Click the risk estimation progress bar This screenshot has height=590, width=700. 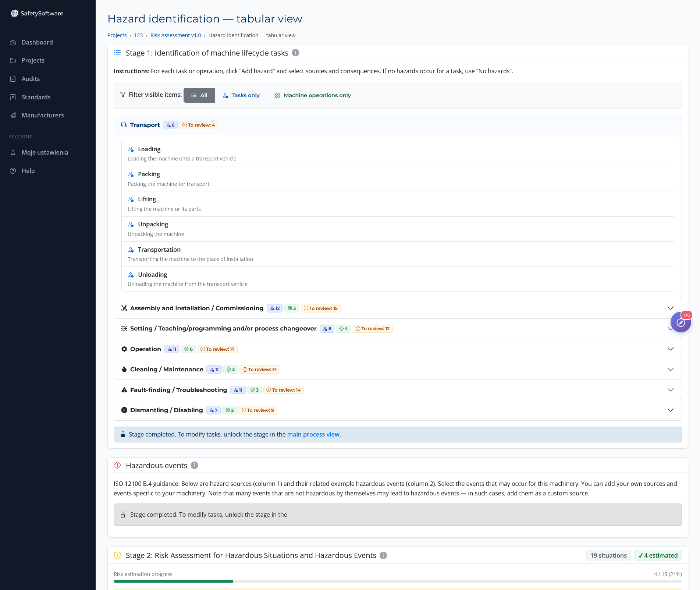pyautogui.click(x=397, y=581)
